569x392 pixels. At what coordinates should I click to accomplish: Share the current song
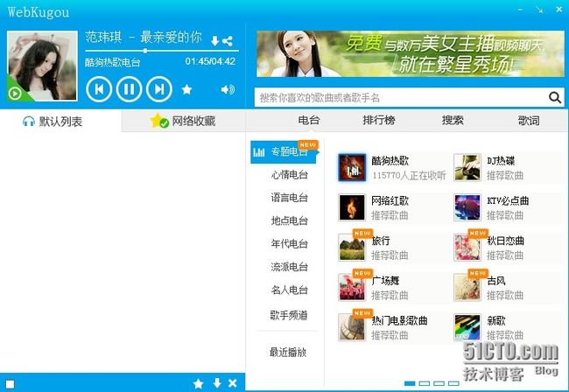click(228, 41)
